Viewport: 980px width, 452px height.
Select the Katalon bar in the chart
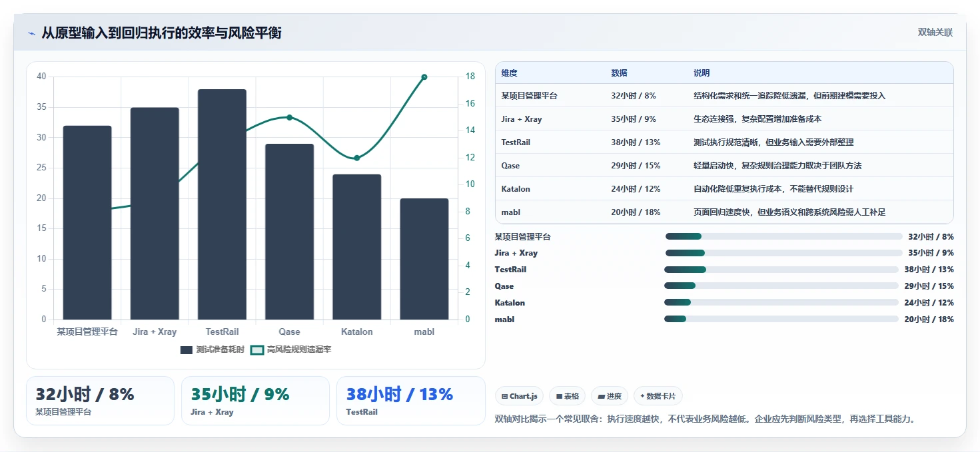point(356,247)
